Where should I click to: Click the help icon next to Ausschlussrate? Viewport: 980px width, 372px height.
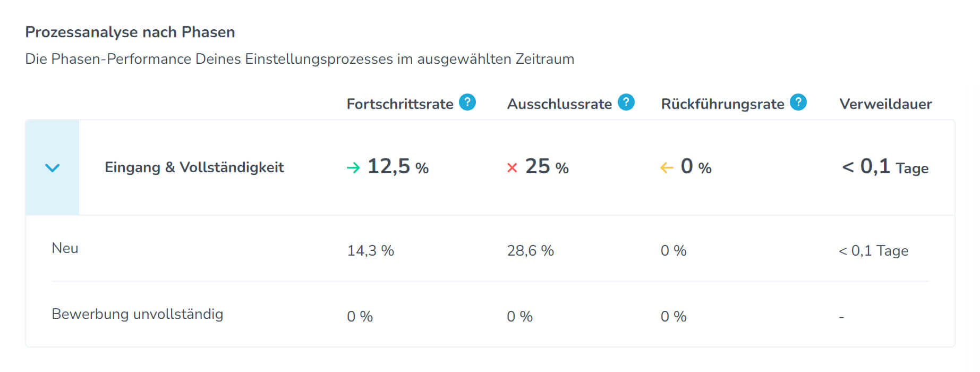[626, 102]
